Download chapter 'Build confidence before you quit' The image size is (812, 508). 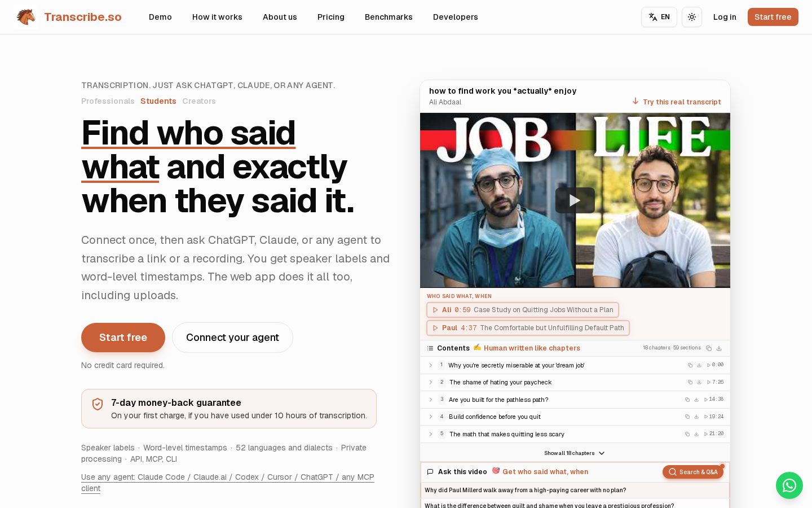(x=696, y=417)
